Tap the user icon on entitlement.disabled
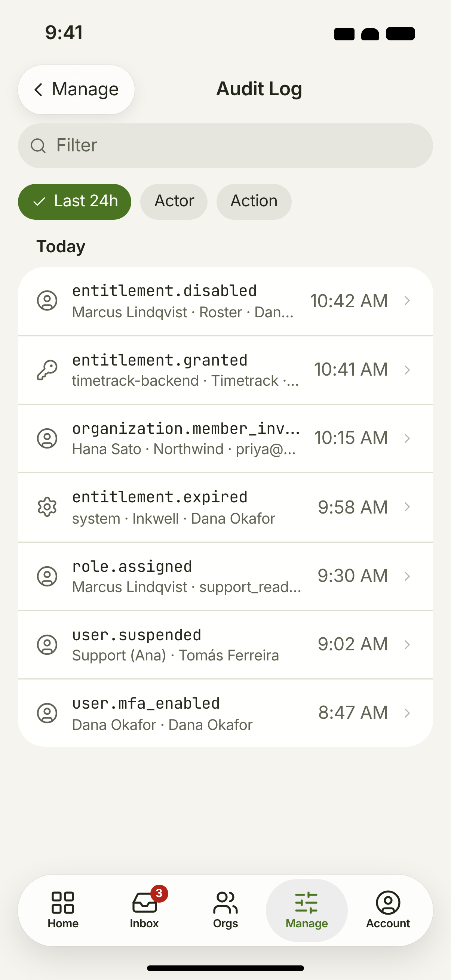 click(47, 301)
